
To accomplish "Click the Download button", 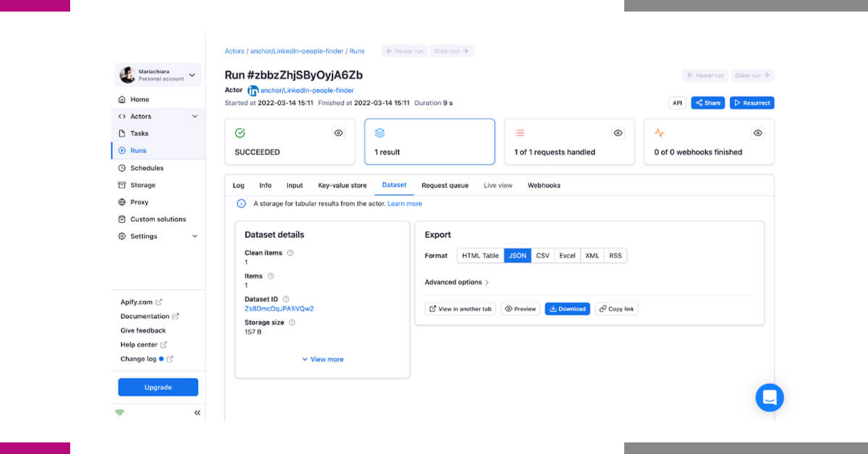I will [x=567, y=309].
